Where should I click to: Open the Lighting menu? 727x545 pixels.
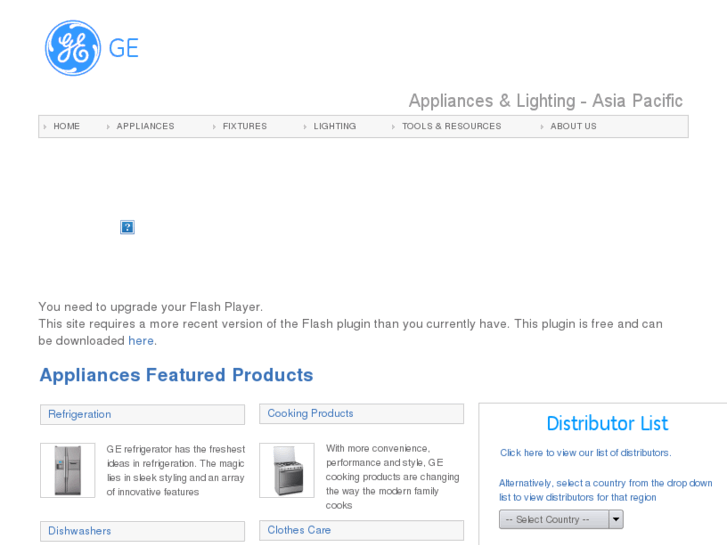click(x=334, y=126)
